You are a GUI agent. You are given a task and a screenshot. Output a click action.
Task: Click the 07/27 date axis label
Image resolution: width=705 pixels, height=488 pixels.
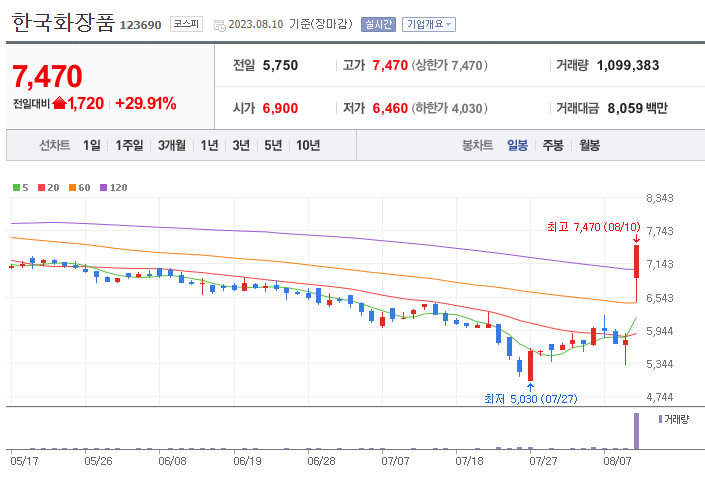pyautogui.click(x=543, y=461)
